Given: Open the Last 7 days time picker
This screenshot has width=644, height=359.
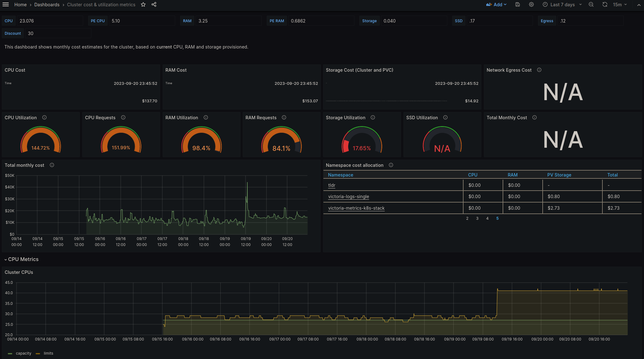Looking at the screenshot, I should 562,4.
